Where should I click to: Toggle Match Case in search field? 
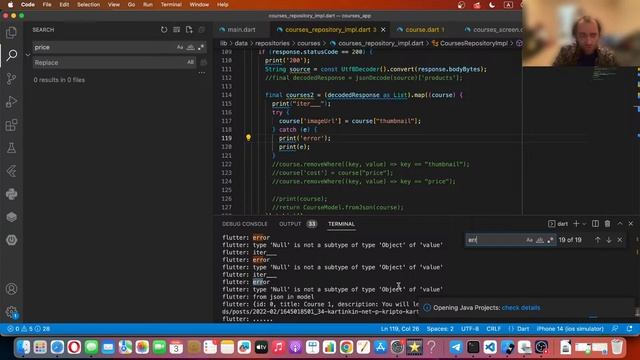(x=180, y=47)
